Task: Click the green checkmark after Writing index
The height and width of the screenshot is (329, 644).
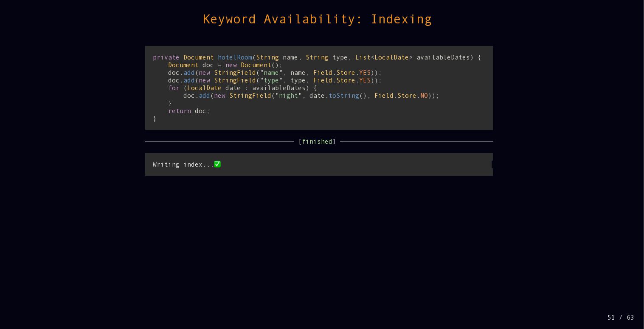Action: [x=217, y=164]
